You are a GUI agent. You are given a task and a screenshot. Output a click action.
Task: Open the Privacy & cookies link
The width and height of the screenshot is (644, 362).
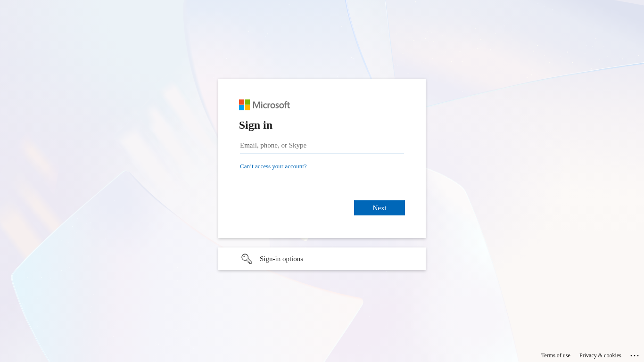[x=600, y=355]
